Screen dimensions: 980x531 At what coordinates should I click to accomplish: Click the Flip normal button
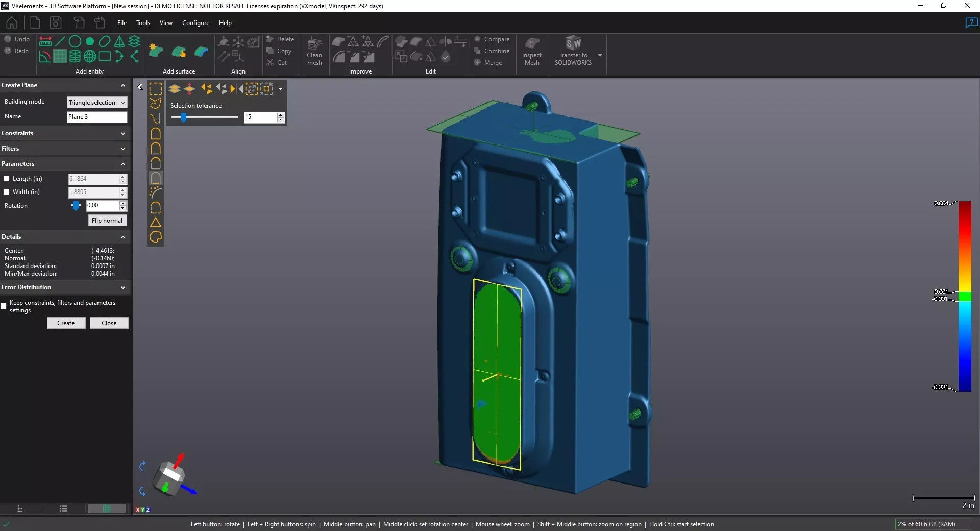pyautogui.click(x=107, y=221)
